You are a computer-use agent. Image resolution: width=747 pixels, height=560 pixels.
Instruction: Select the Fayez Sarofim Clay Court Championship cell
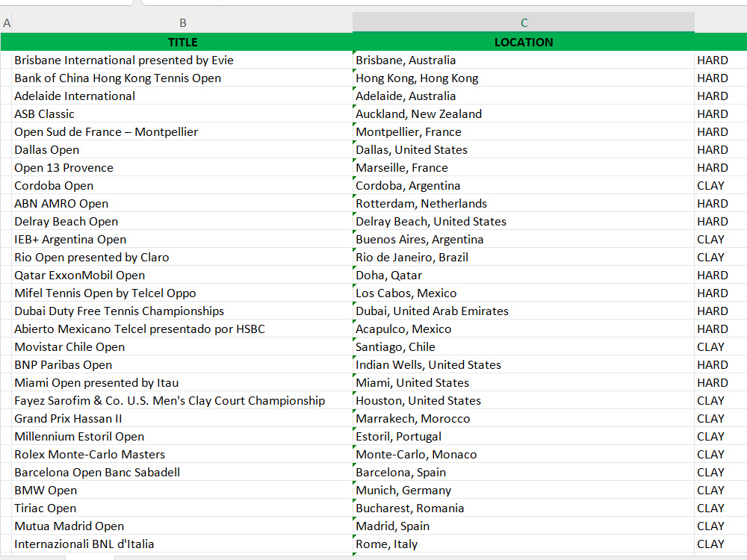[x=182, y=400]
